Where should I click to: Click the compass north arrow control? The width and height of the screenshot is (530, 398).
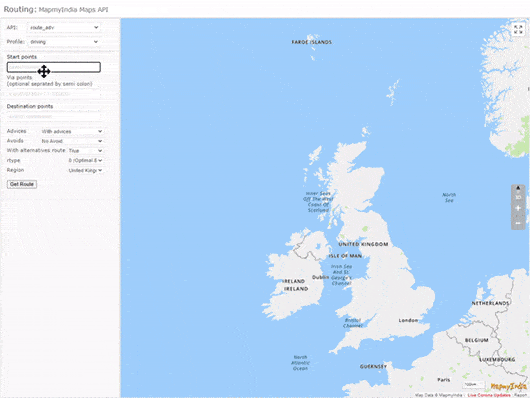518,188
